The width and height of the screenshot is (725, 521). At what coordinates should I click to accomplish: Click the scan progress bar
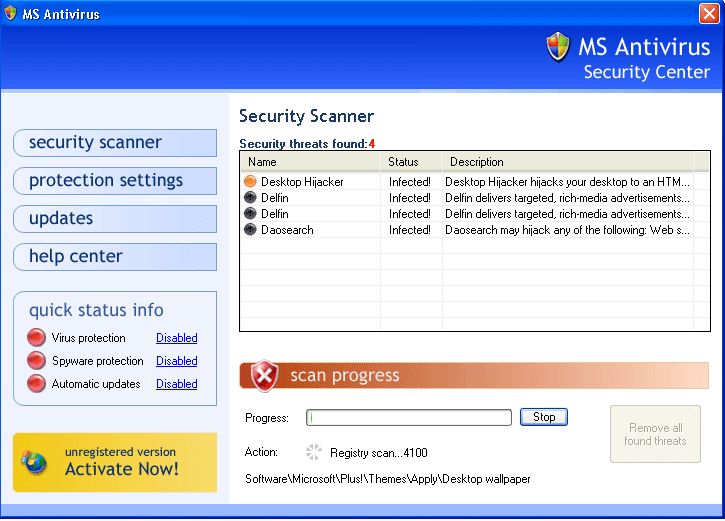coord(409,418)
